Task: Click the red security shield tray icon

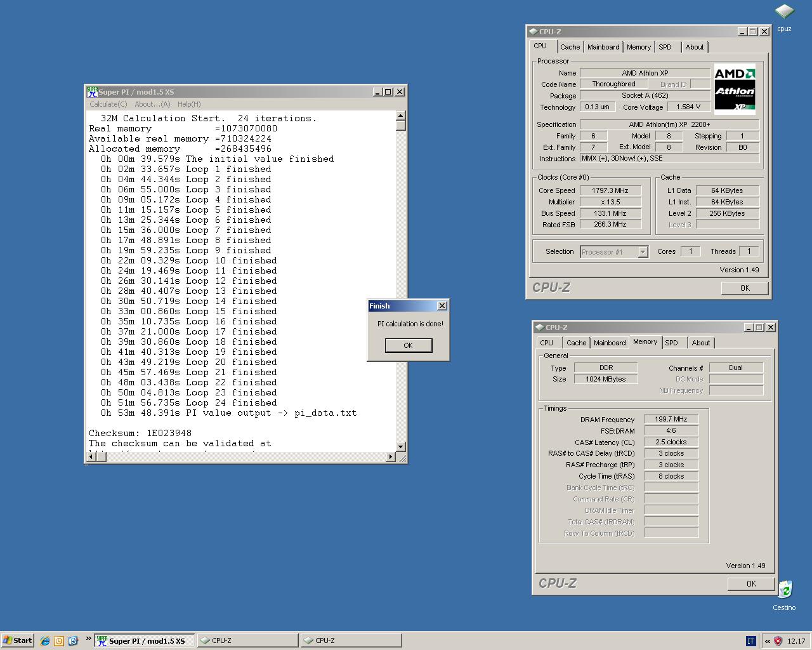Action: (x=778, y=640)
